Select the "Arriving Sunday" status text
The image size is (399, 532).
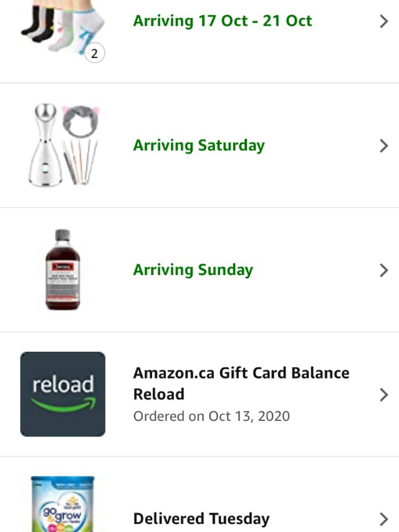[x=193, y=270]
